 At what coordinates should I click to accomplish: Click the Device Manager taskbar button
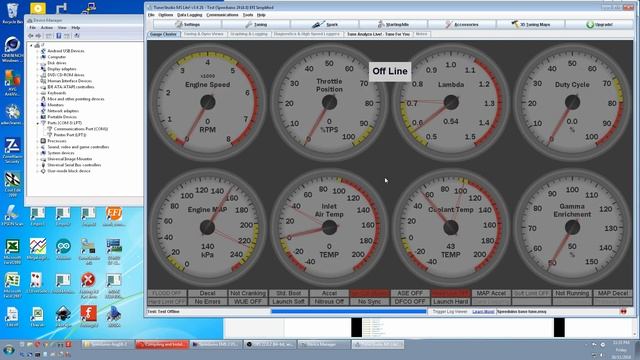pyautogui.click(x=324, y=344)
